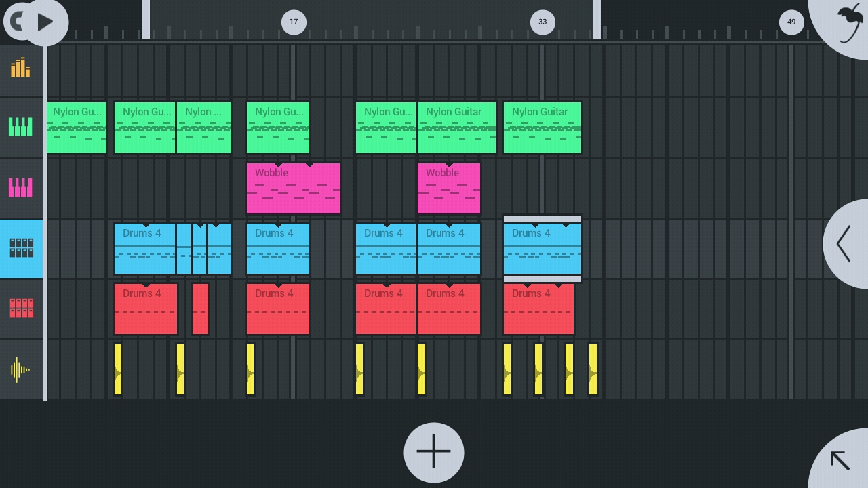This screenshot has width=868, height=488.
Task: Select the yellow audio waveform track icon
Action: click(x=20, y=369)
